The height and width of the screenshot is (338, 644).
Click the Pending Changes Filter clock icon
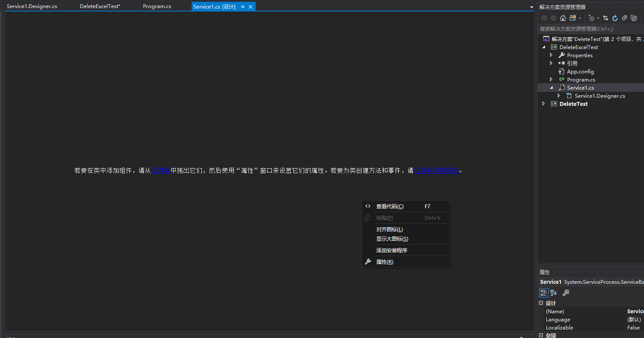click(593, 18)
